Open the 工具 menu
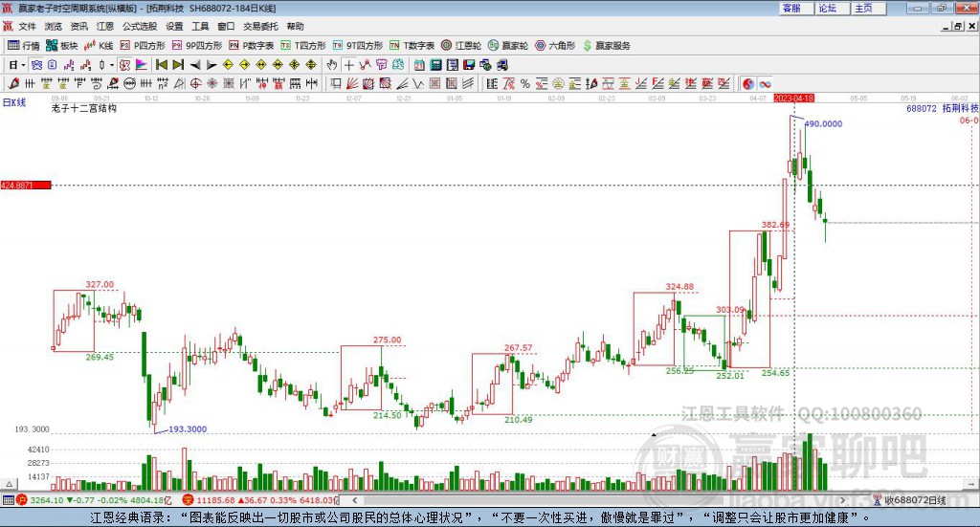 pos(200,26)
